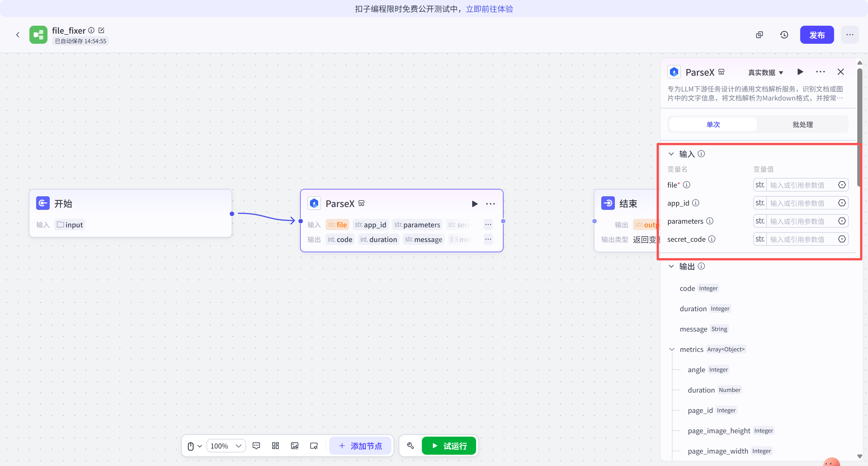The width and height of the screenshot is (868, 466).
Task: Collapse the 输入 section
Action: [671, 154]
